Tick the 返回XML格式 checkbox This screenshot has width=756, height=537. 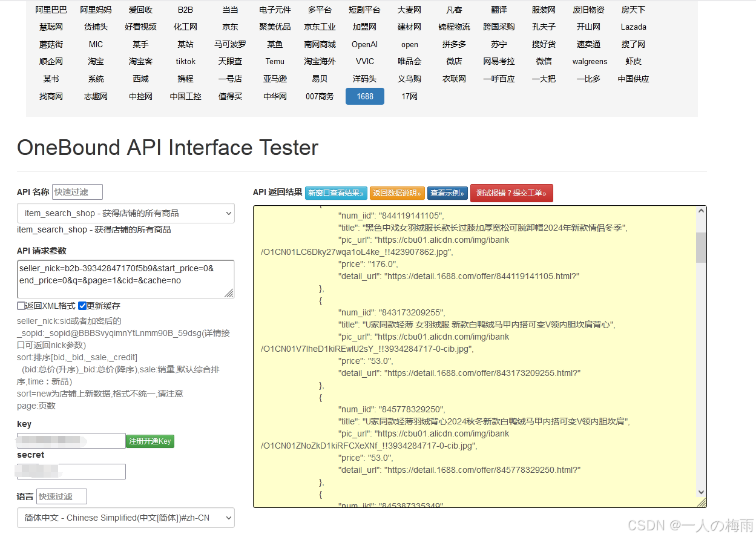21,306
